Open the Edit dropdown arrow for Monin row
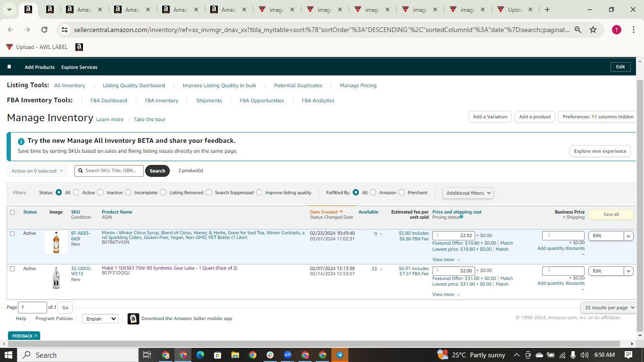 tap(628, 236)
